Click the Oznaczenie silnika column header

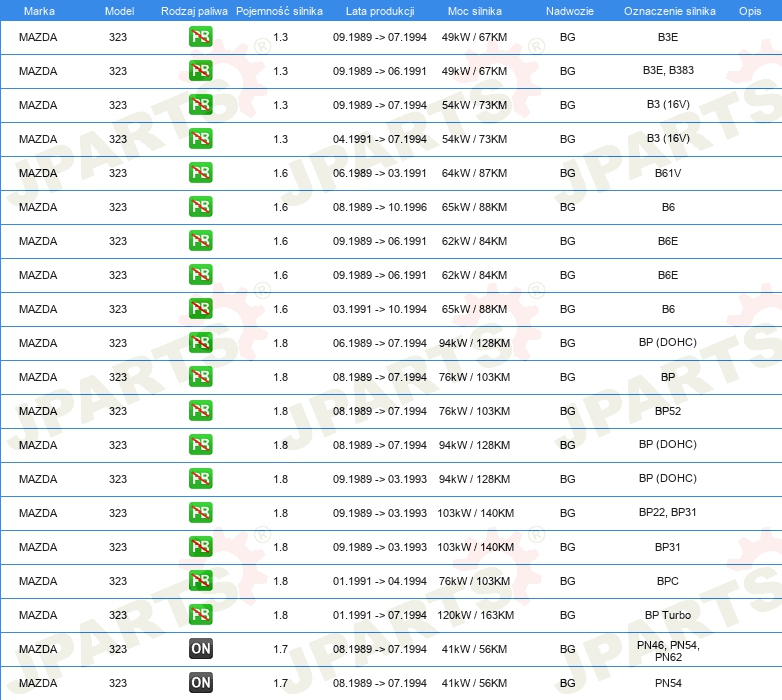669,11
